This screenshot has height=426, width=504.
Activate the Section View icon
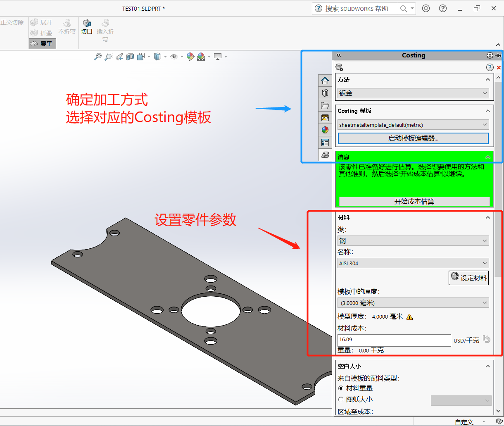130,57
